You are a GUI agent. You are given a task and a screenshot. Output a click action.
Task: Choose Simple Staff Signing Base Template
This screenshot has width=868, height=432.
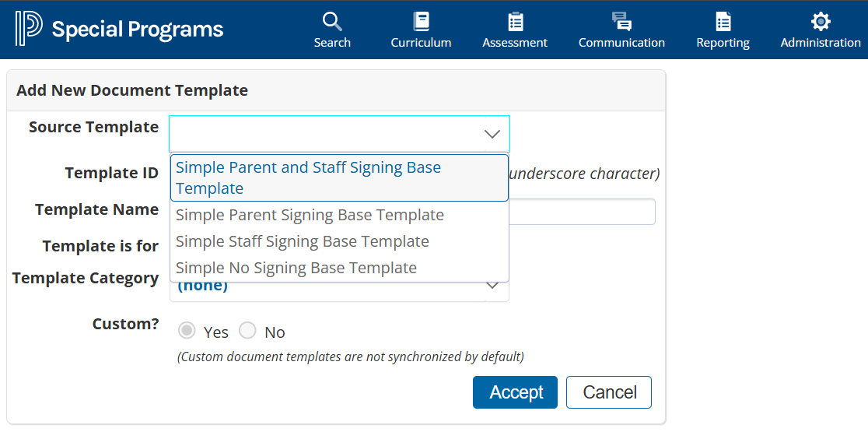tap(302, 241)
